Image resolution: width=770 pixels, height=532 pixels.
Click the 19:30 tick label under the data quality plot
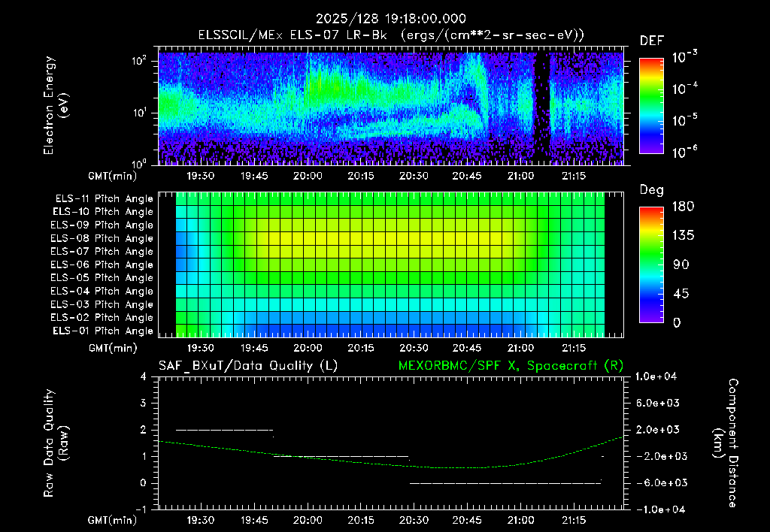[x=200, y=520]
